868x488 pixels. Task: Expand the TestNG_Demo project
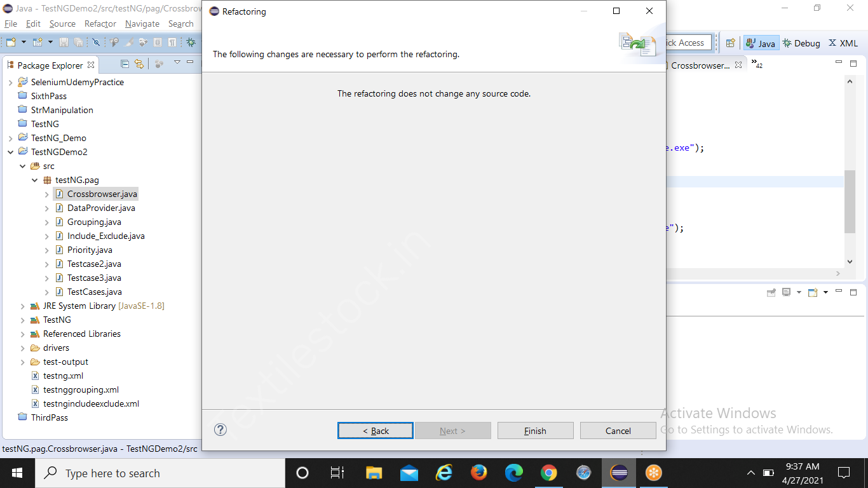(10, 139)
